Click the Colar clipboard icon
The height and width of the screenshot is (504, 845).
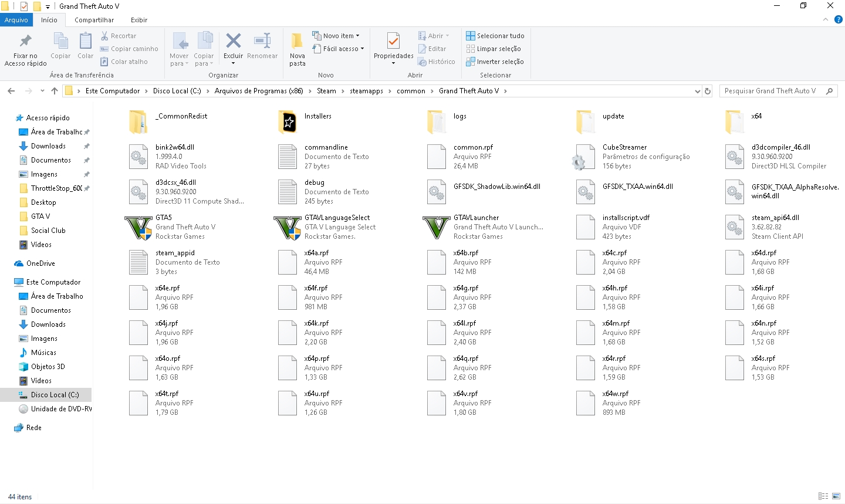click(86, 41)
